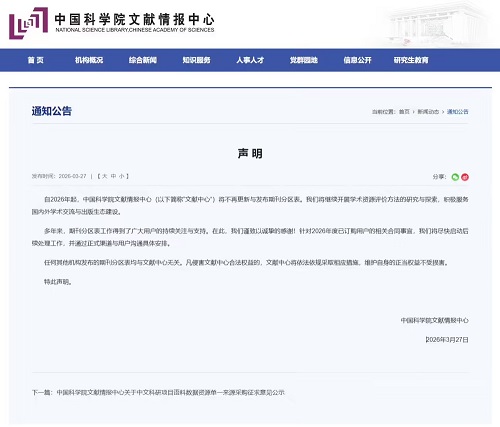500x427 pixels.
Task: Share the announcement via WeChat icon
Action: tap(455, 177)
